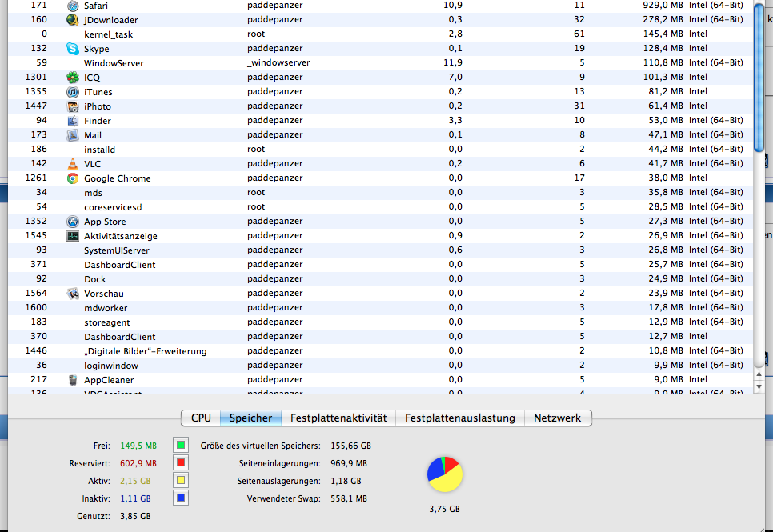Click the 155,66 GB virtual memory value
Screen dimensions: 773x532
click(351, 446)
